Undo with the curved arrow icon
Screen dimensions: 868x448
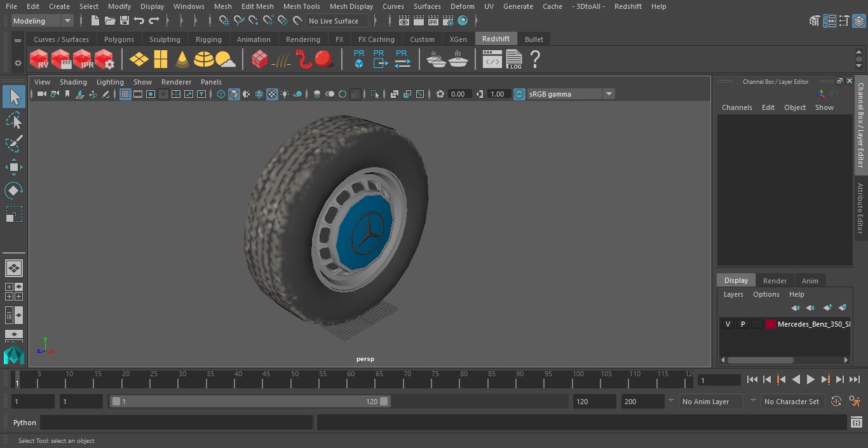[x=139, y=21]
